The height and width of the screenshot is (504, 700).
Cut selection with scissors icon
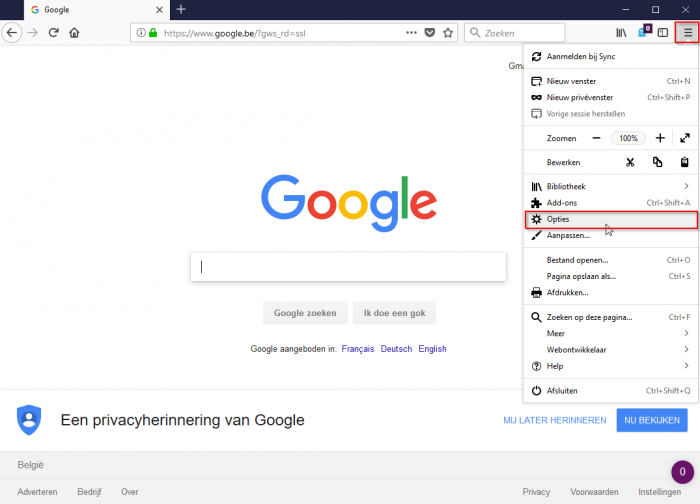click(x=630, y=162)
